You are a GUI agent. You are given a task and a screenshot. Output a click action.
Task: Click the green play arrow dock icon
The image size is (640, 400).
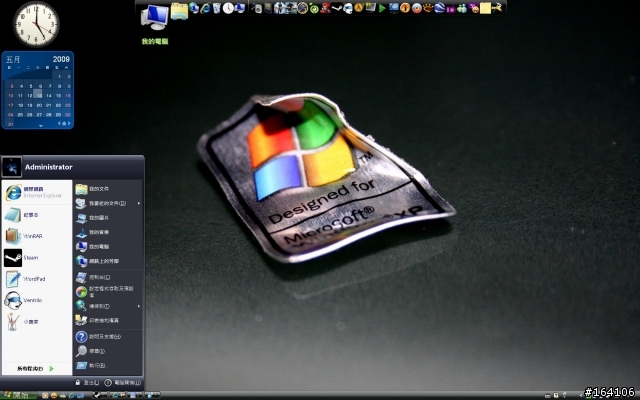coord(382,8)
